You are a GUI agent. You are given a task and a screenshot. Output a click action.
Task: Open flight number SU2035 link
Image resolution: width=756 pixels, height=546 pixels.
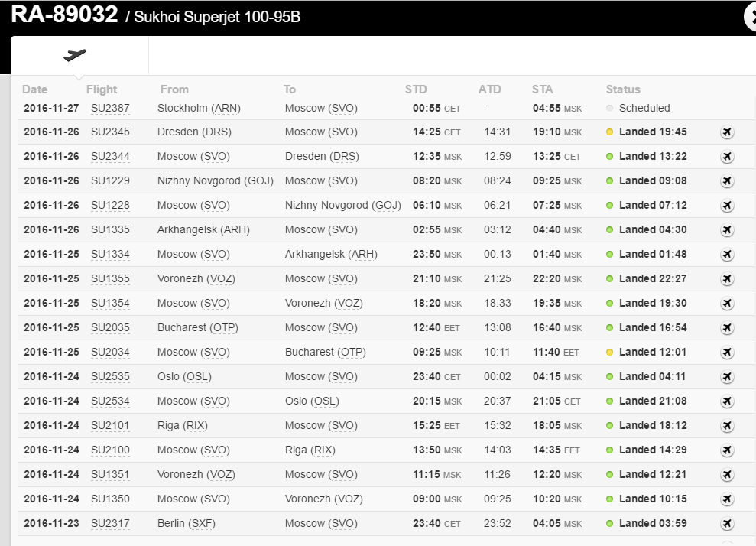[110, 328]
